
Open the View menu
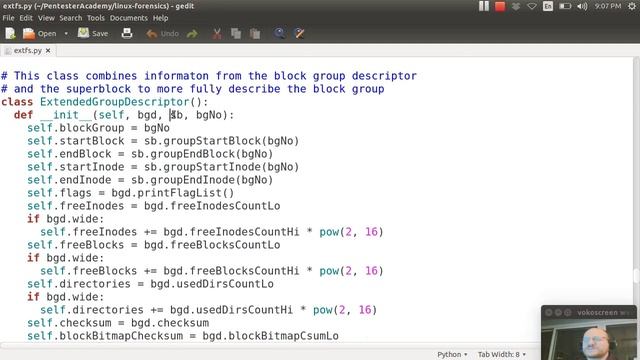coord(46,18)
